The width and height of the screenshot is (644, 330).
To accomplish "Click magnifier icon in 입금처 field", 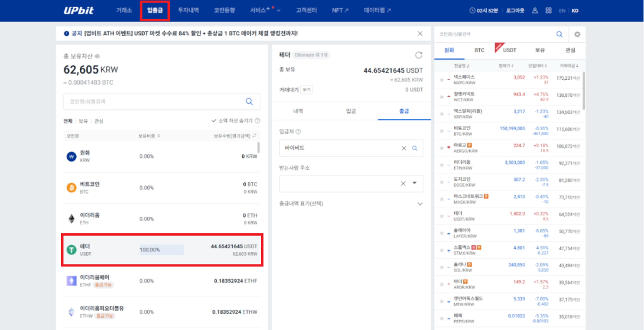I will tap(415, 148).
